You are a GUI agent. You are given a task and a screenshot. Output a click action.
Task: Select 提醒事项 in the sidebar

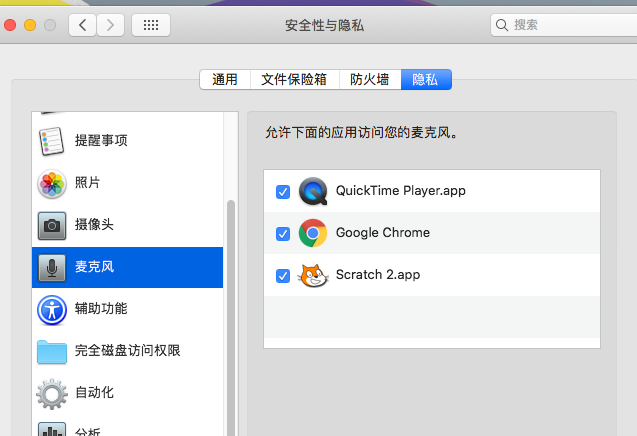pos(128,141)
